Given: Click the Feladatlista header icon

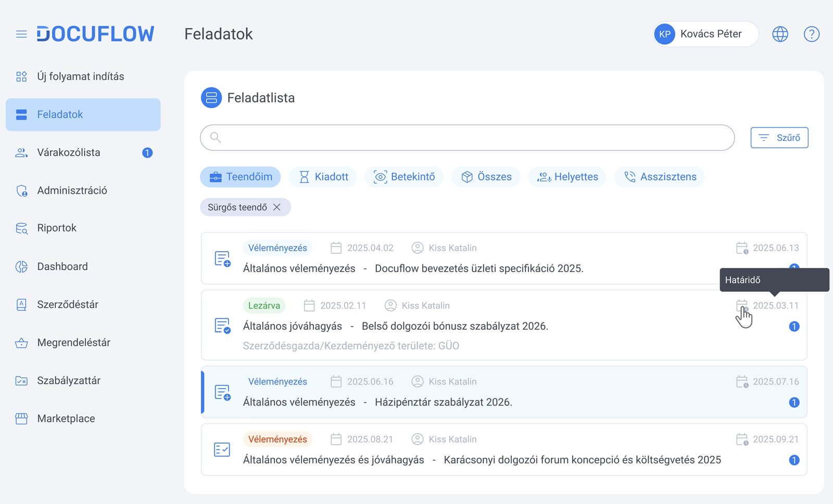Looking at the screenshot, I should [211, 98].
